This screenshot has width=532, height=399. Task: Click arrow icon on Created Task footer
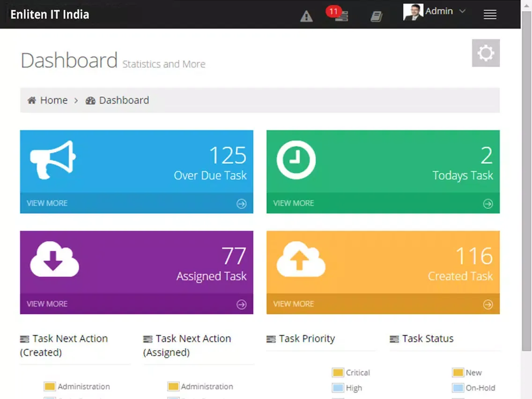click(488, 304)
